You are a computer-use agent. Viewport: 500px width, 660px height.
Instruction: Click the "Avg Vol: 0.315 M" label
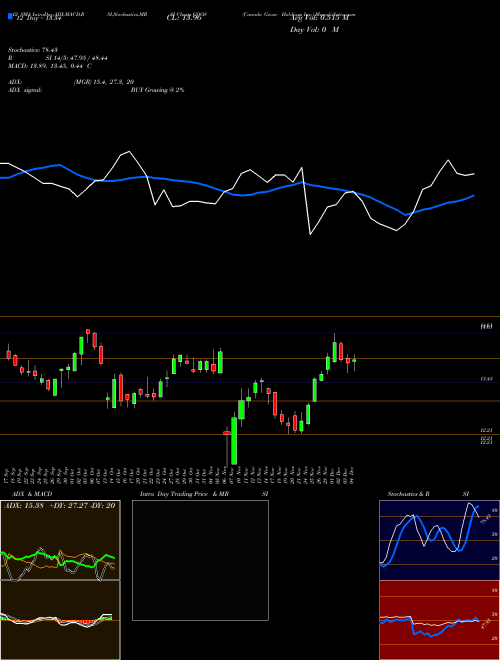pyautogui.click(x=319, y=18)
